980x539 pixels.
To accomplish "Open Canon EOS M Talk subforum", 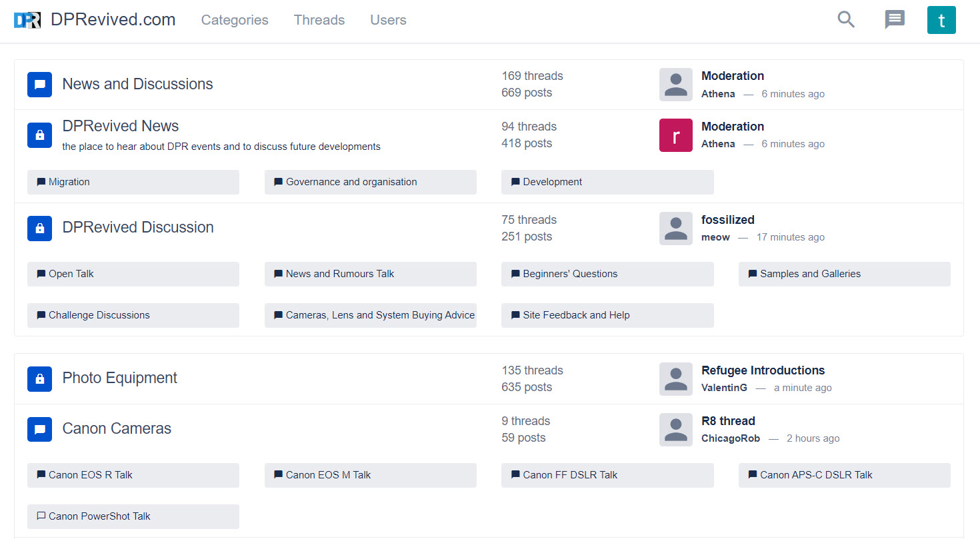I will click(371, 475).
